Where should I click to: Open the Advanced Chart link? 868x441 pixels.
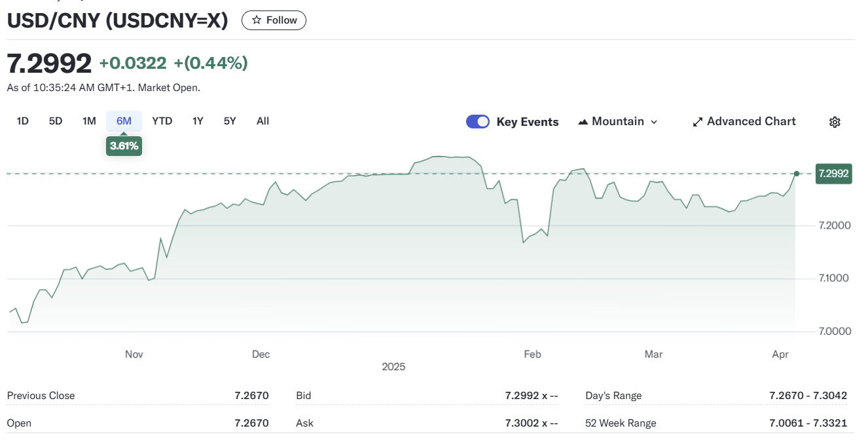[x=751, y=122]
